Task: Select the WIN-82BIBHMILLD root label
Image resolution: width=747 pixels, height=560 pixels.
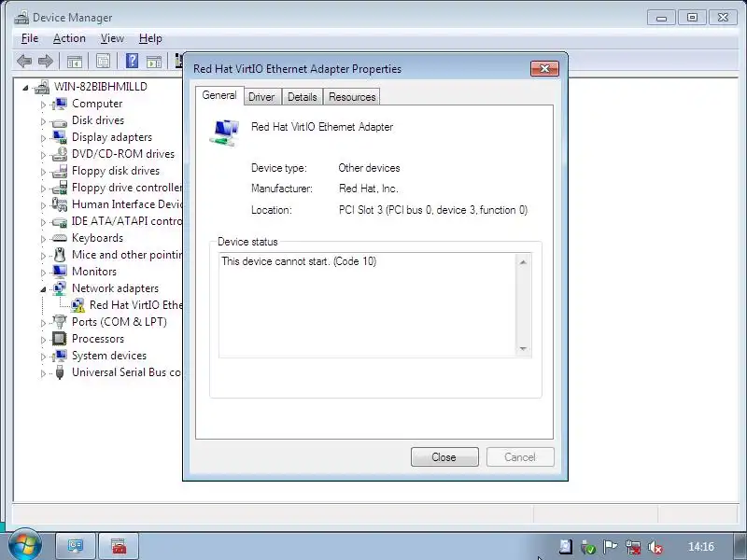Action: point(101,87)
